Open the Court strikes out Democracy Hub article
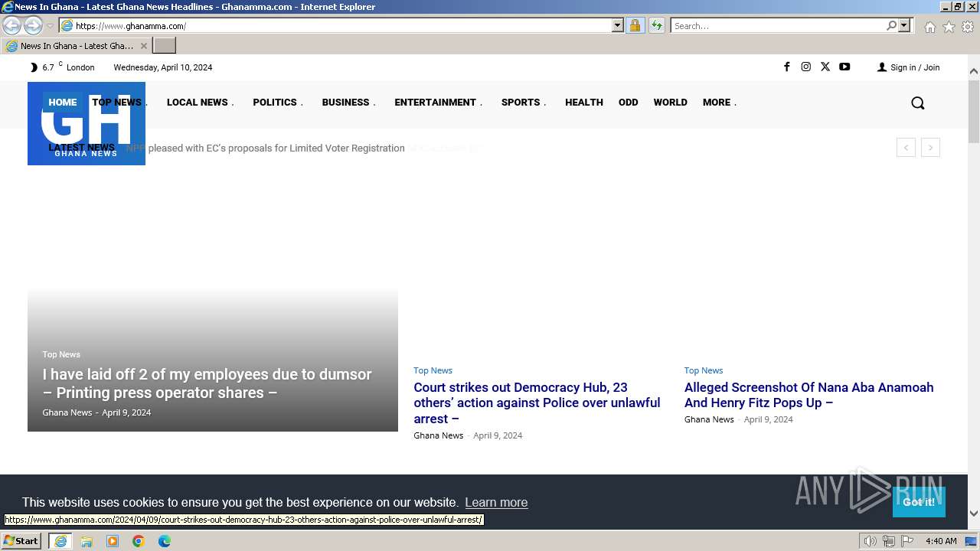Screen dimensions: 980x551 [537, 403]
